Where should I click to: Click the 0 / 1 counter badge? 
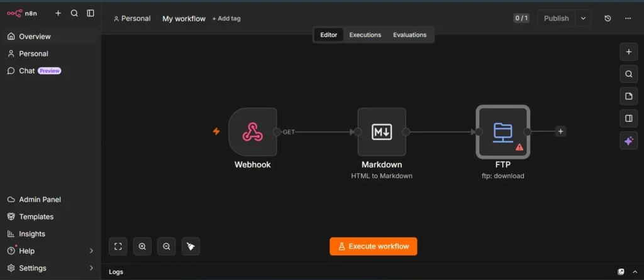coord(521,18)
